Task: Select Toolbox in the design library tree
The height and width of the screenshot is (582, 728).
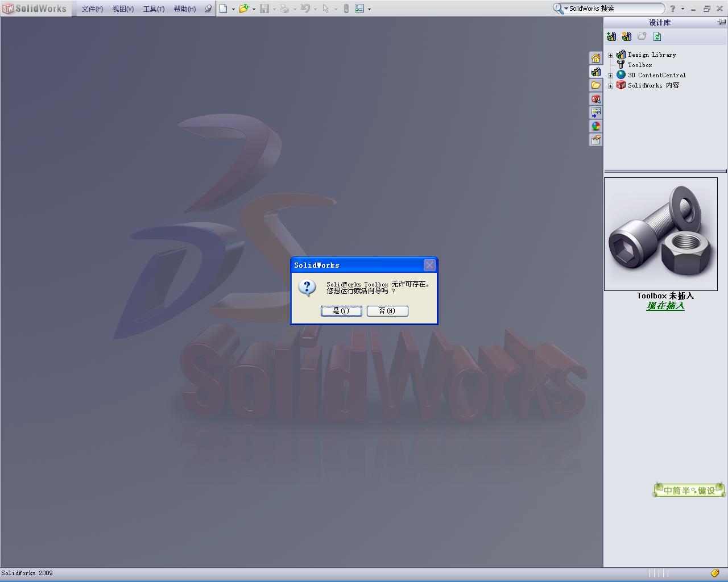Action: point(640,65)
